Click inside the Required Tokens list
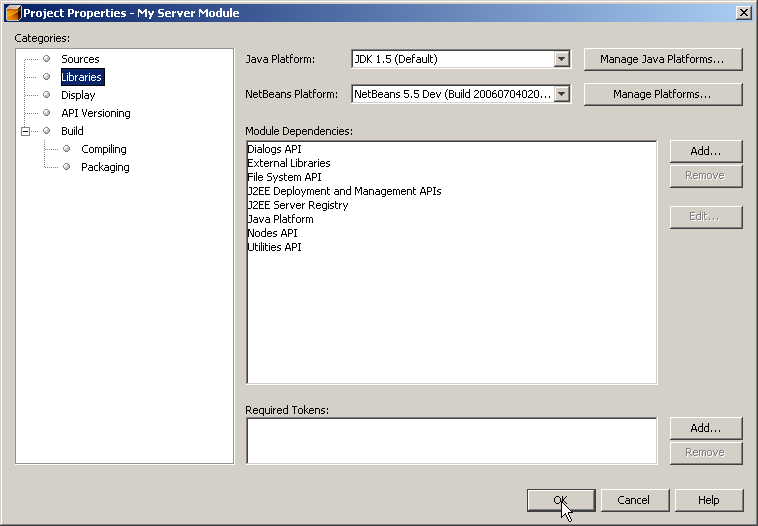758x526 pixels. (450, 441)
